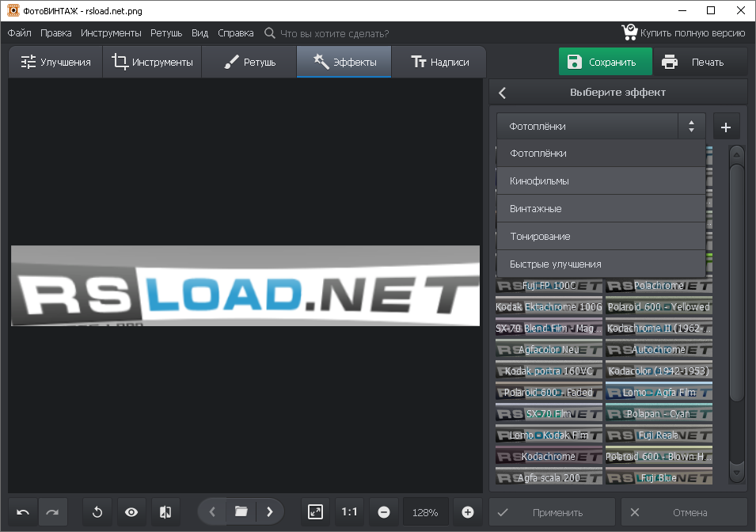This screenshot has width=756, height=532.
Task: Save the image with Сохранить button
Action: 606,62
